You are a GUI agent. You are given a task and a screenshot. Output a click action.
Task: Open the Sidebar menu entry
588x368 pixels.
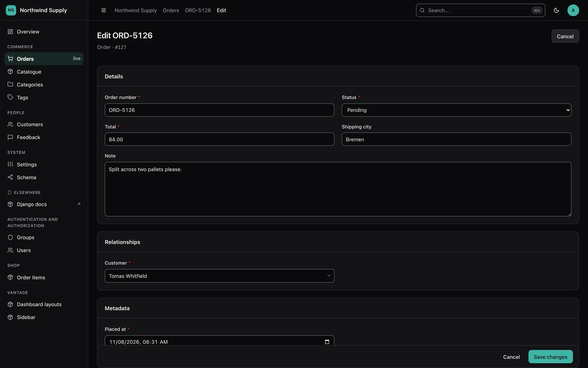tap(44, 317)
